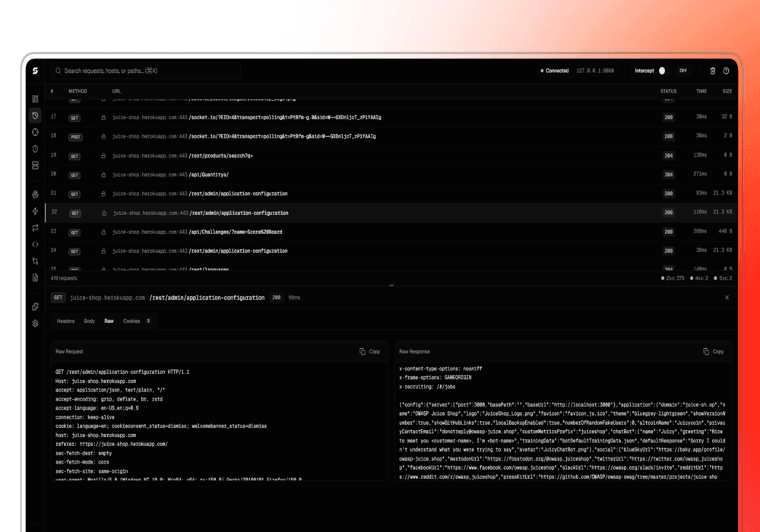Click the lock icon on request 23
760x532 pixels.
(x=103, y=232)
